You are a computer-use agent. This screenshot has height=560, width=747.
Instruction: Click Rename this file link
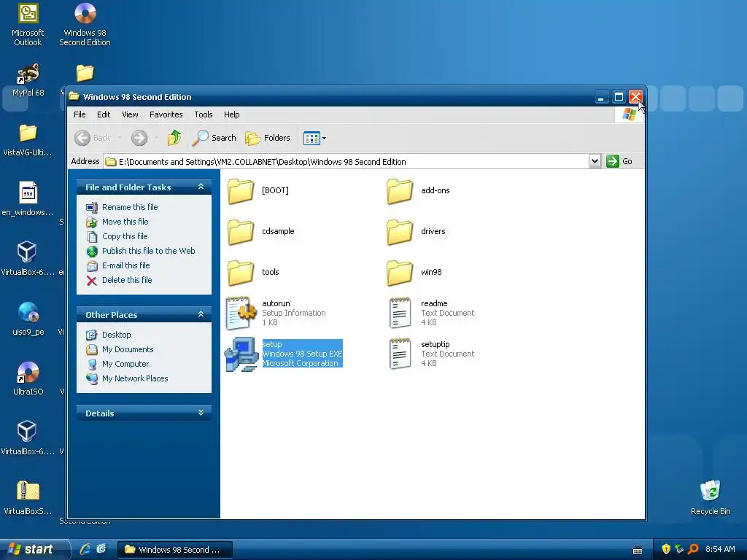(x=130, y=207)
